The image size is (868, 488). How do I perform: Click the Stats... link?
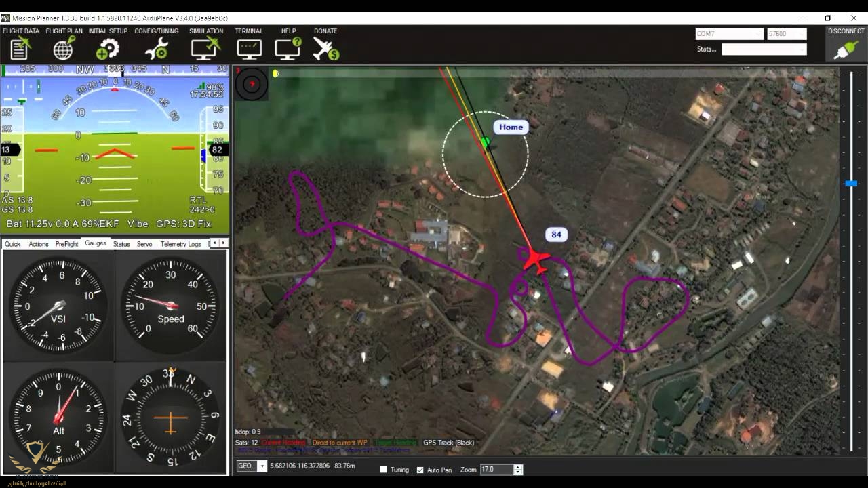(x=707, y=49)
